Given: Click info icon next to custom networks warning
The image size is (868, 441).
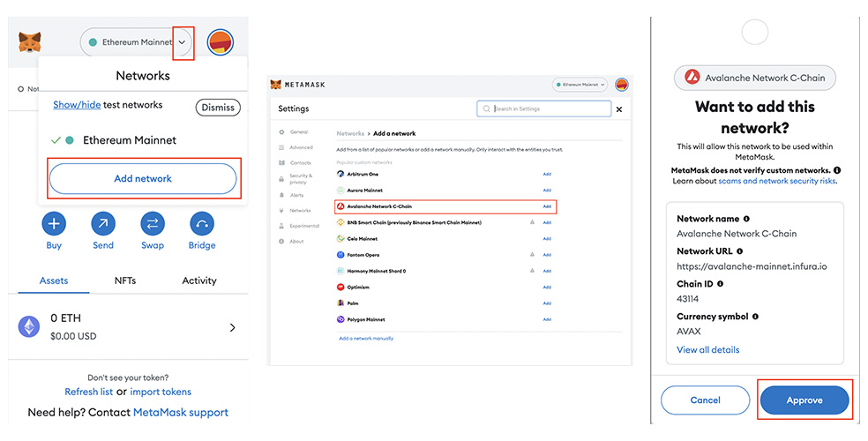Looking at the screenshot, I should (837, 170).
